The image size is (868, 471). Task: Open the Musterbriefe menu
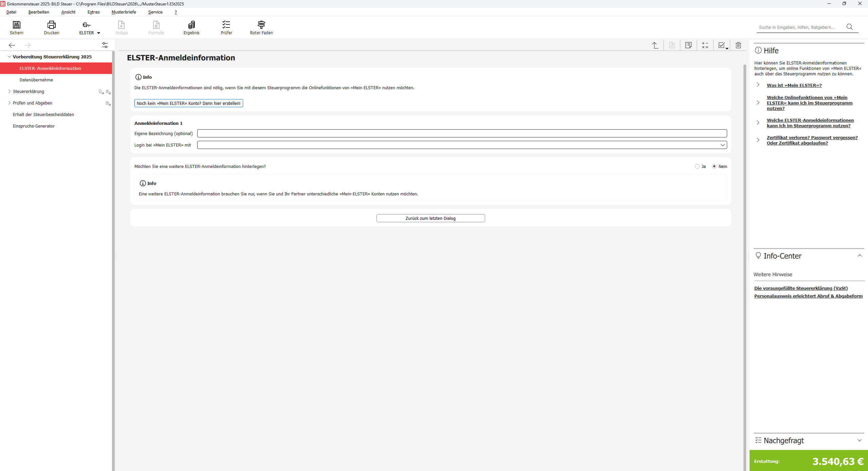click(124, 12)
